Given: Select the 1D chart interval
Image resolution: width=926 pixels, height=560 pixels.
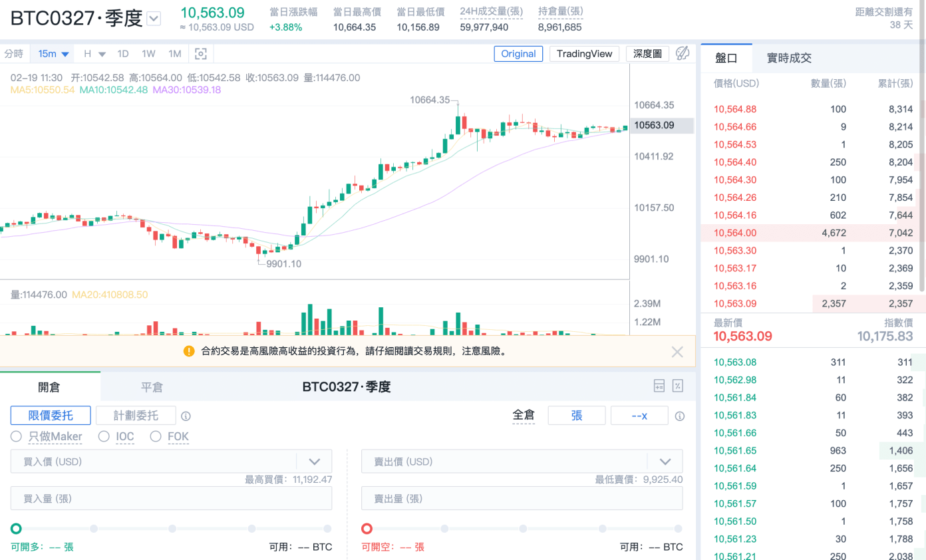Looking at the screenshot, I should pyautogui.click(x=123, y=54).
